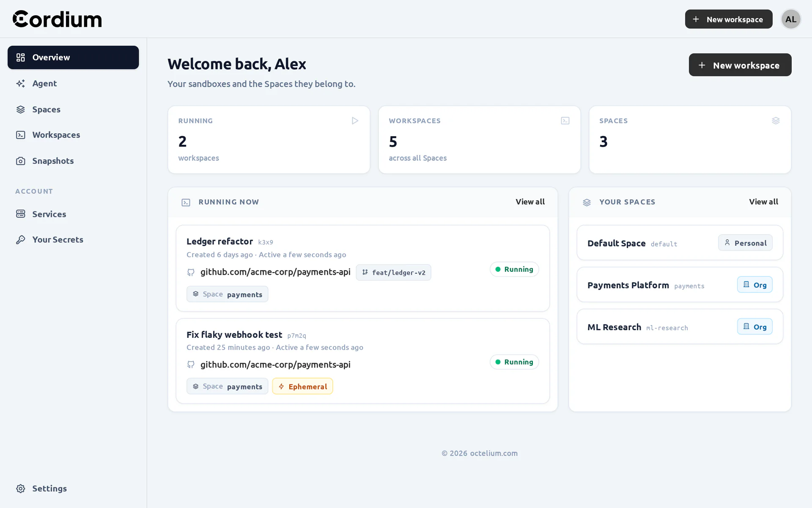Click the layers icon beside Your Spaces
Viewport: 812px width, 508px height.
(x=587, y=202)
